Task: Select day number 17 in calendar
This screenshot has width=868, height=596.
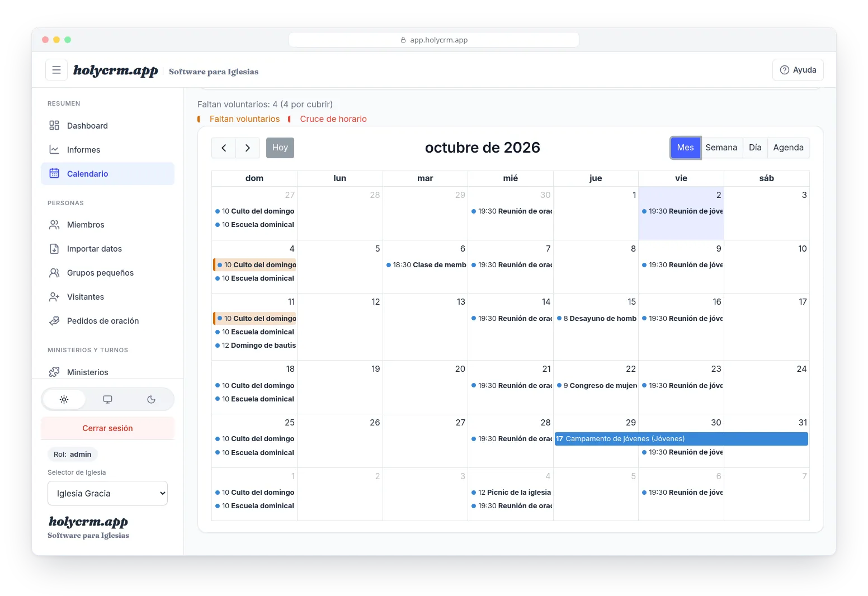Action: click(803, 302)
